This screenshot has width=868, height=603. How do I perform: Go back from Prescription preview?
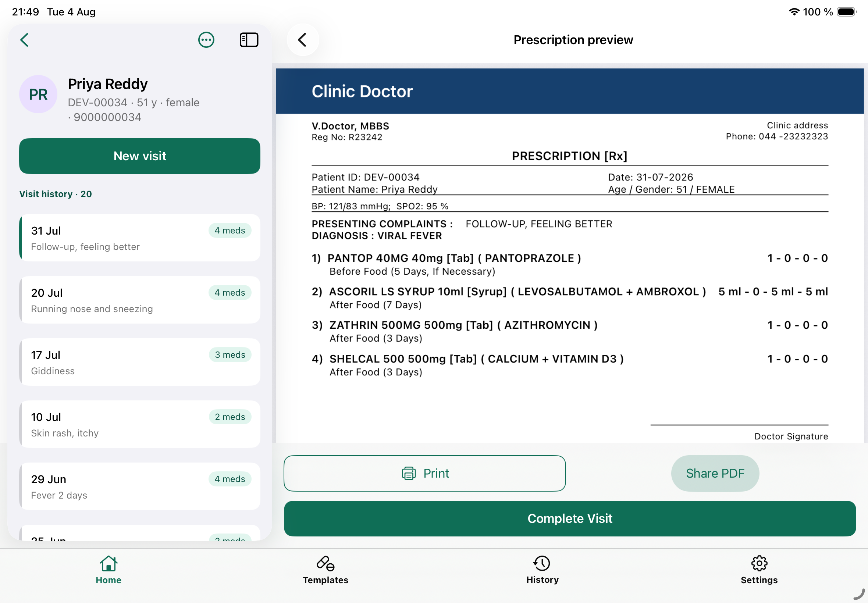click(x=302, y=40)
